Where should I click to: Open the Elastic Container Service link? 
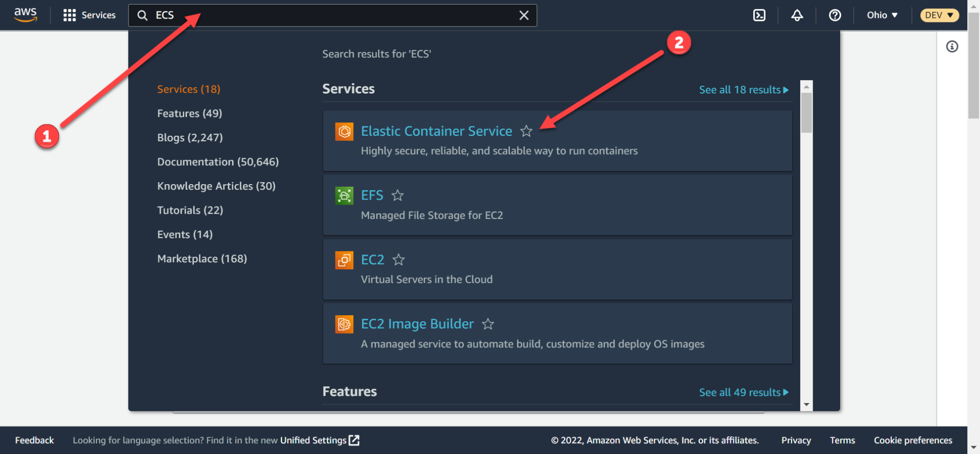(436, 131)
